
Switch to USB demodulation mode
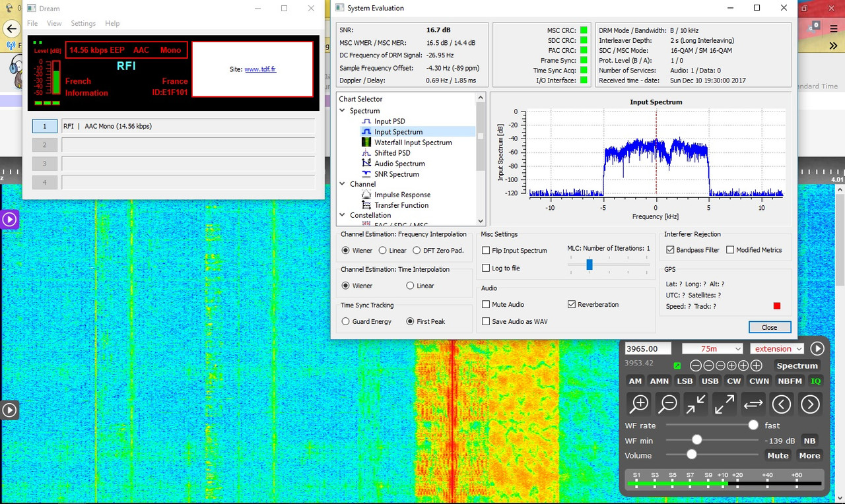click(x=710, y=381)
